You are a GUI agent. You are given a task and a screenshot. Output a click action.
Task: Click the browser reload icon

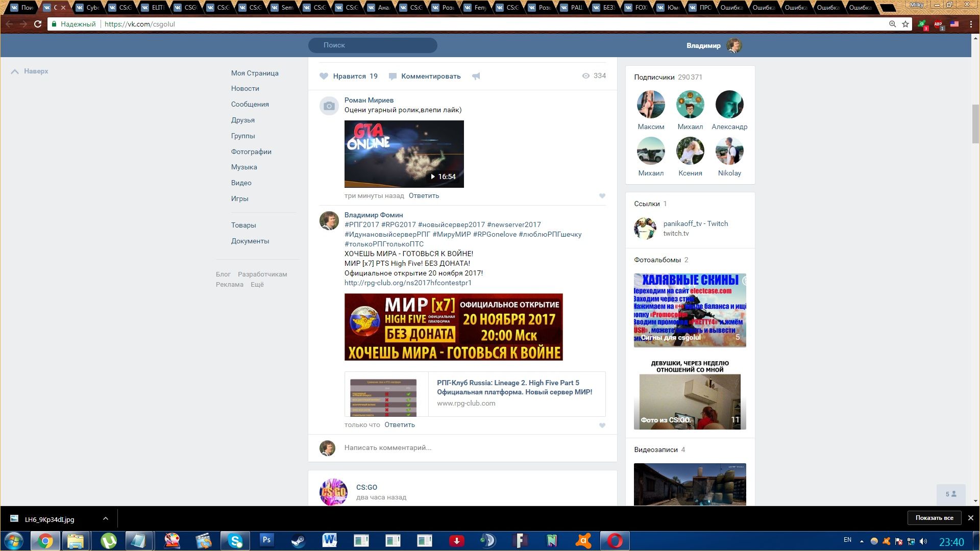pos(38,24)
